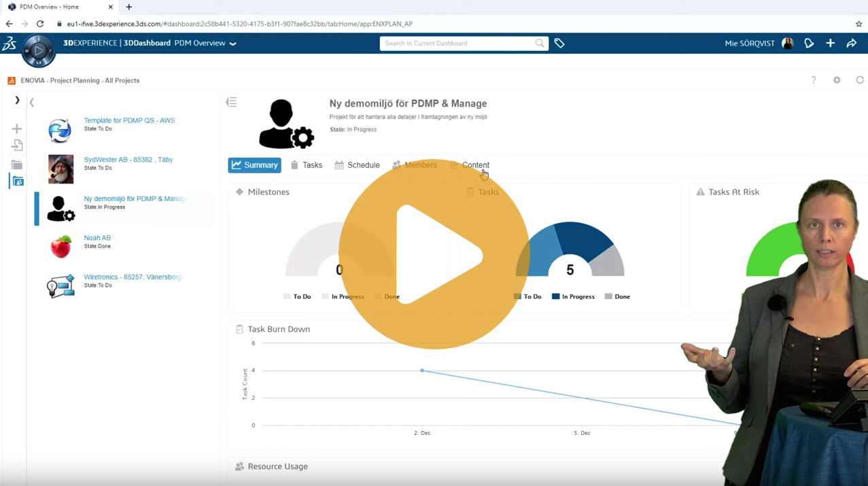The width and height of the screenshot is (868, 486).
Task: Open the PDM Overview dashboard dropdown
Action: click(x=233, y=44)
